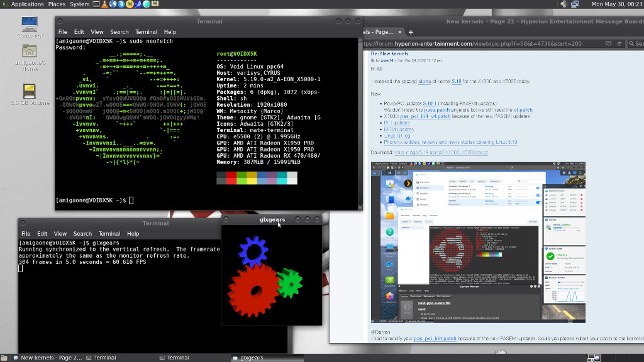Click window menu button of lower Terminal
Image resolution: width=644 pixels, height=362 pixels.
[x=23, y=223]
